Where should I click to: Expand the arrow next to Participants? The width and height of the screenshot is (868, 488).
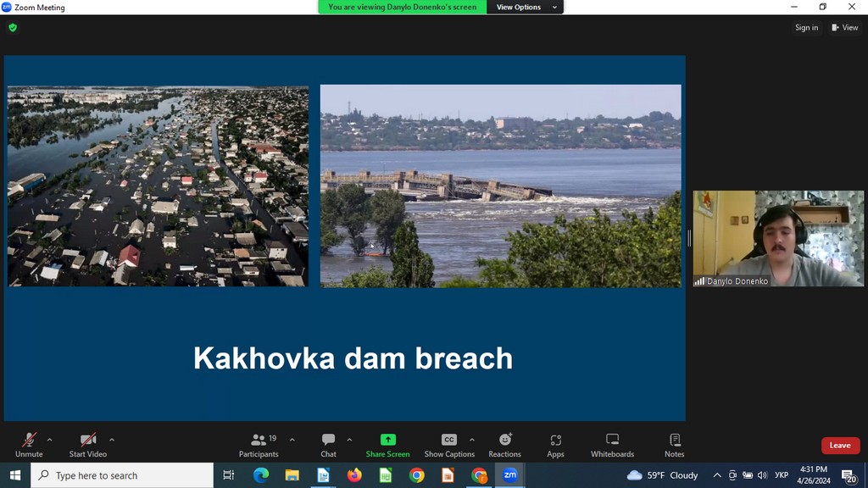[x=292, y=440]
